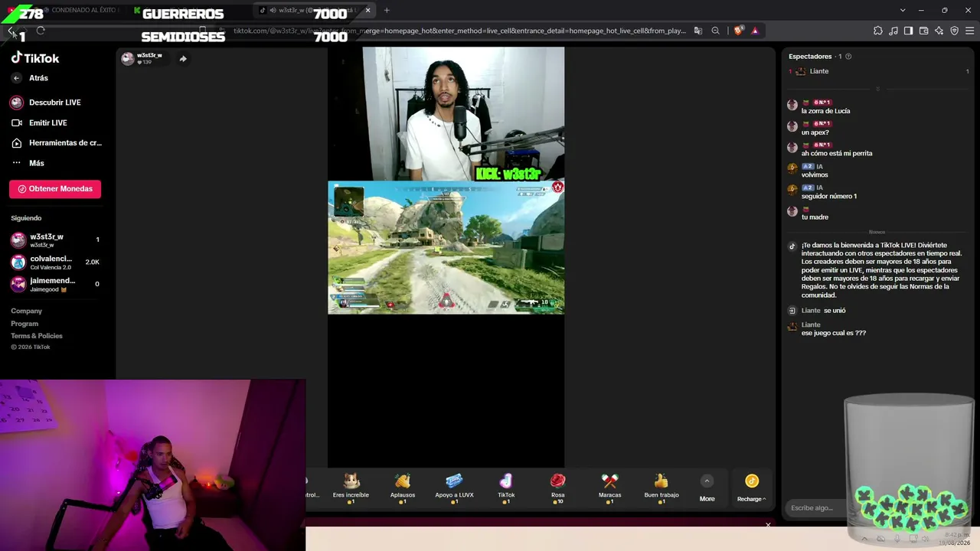
Task: Open the Company footer link
Action: point(26,311)
